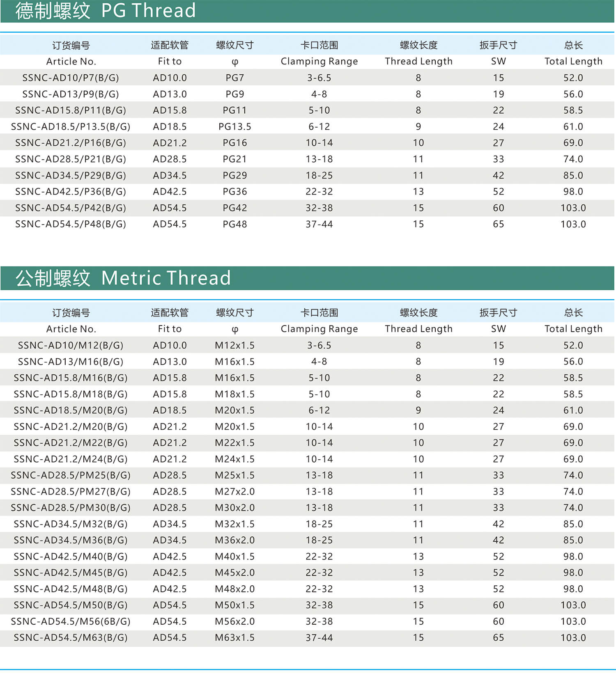Select article number SSNC-AD34.5/M32(B/G)

(71, 524)
